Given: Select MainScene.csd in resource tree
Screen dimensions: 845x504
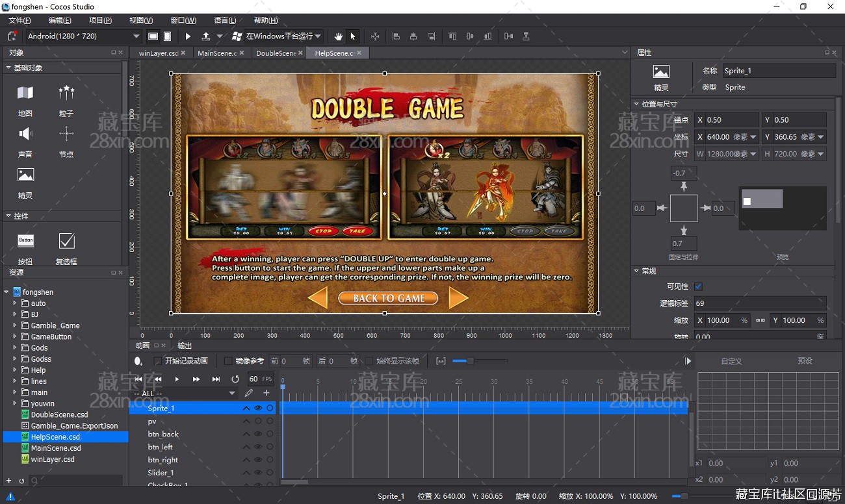Looking at the screenshot, I should coord(56,448).
